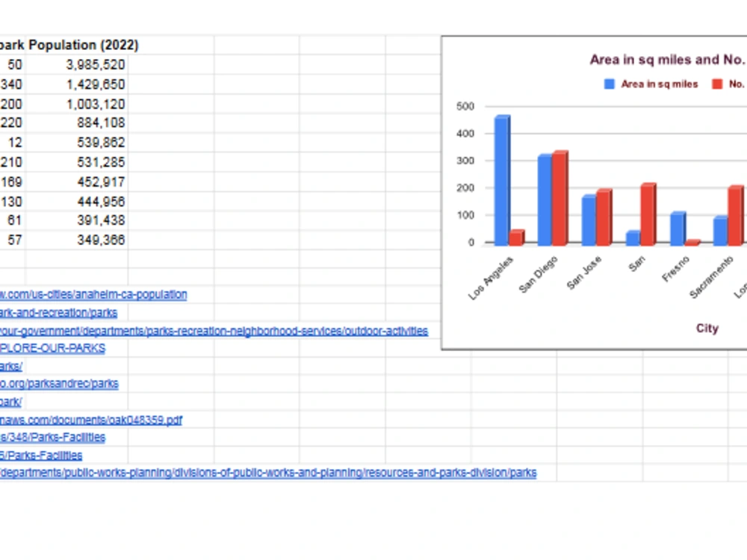Select cell with population 884,108
Screen dimensions: 747x560
pyautogui.click(x=77, y=123)
